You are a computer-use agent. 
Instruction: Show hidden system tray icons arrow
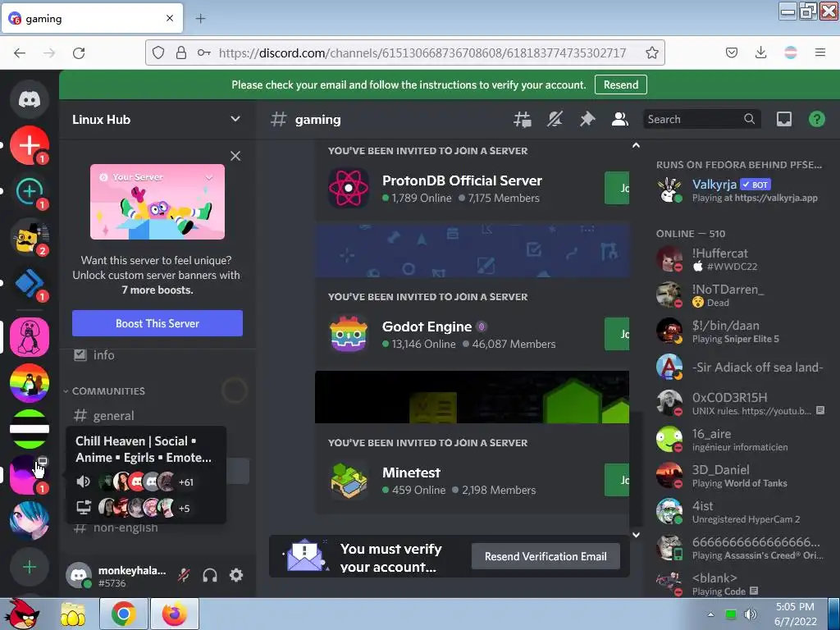[711, 614]
